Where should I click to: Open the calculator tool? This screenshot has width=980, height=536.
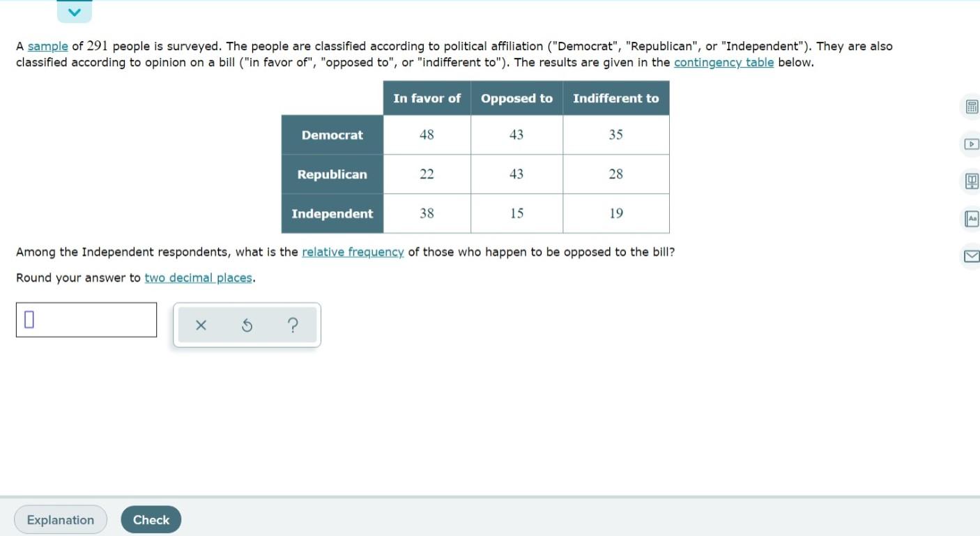point(972,106)
